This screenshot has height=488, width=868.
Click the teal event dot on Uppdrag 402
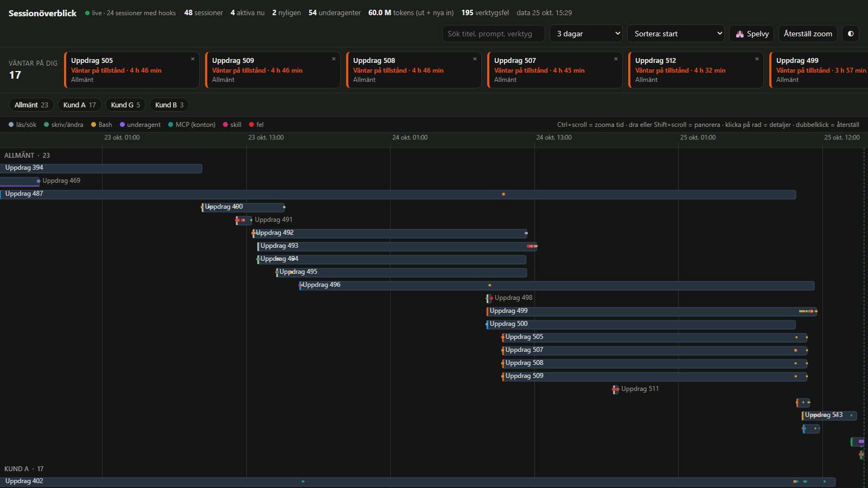(x=303, y=481)
